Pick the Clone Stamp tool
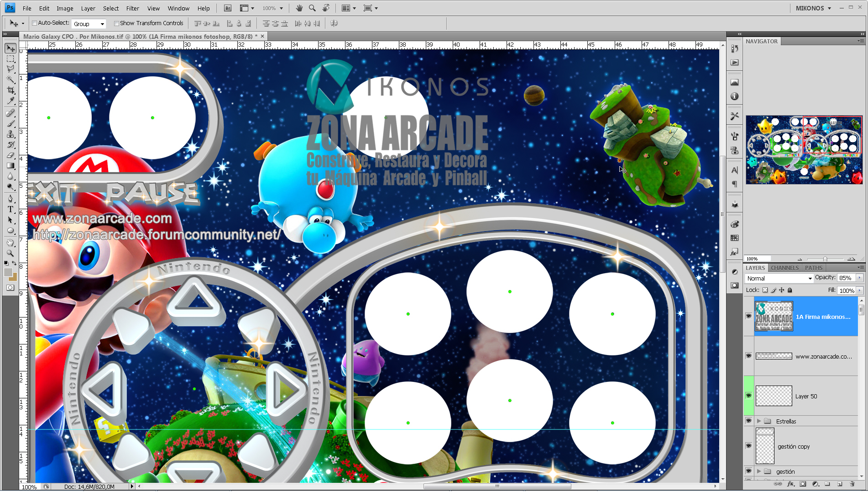This screenshot has width=868, height=492. tap(10, 134)
